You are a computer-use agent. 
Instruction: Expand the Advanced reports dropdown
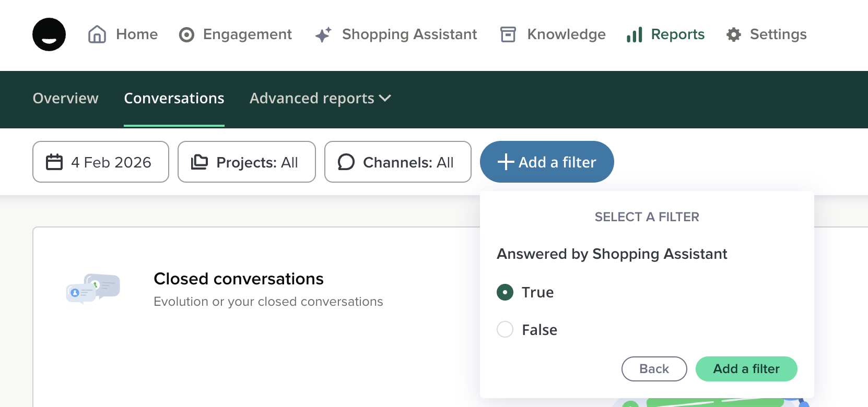tap(320, 99)
